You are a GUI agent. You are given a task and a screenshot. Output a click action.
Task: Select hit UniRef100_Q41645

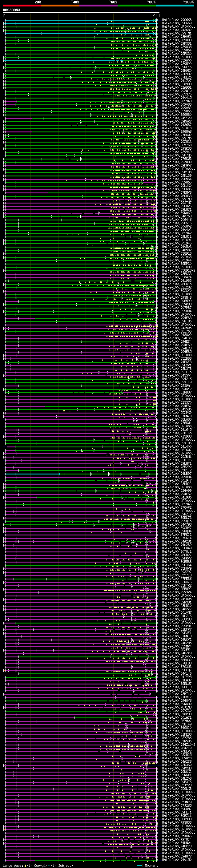coord(177,430)
